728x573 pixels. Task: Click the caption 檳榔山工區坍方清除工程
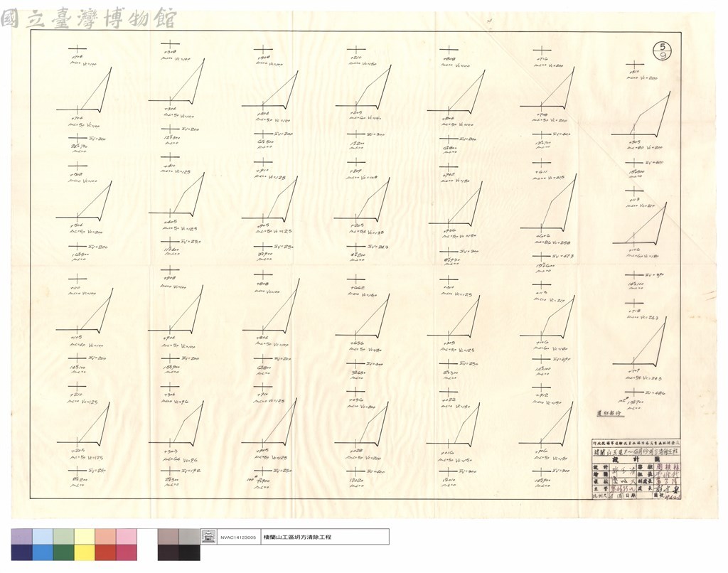click(x=298, y=537)
